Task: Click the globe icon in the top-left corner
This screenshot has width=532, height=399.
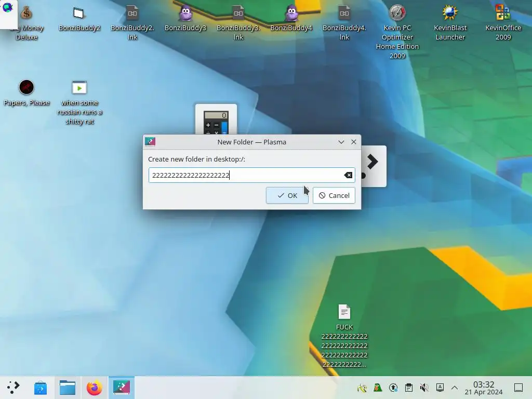Action: 8,7
